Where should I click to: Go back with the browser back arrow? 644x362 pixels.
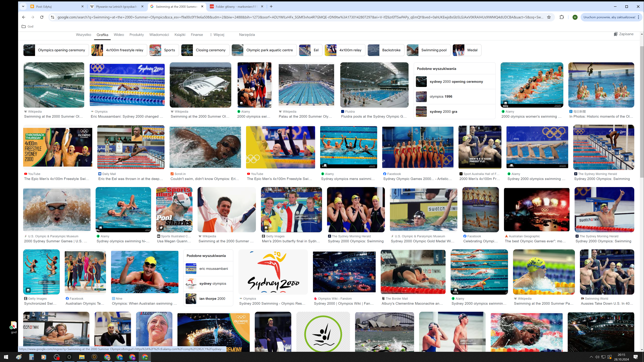(x=23, y=17)
